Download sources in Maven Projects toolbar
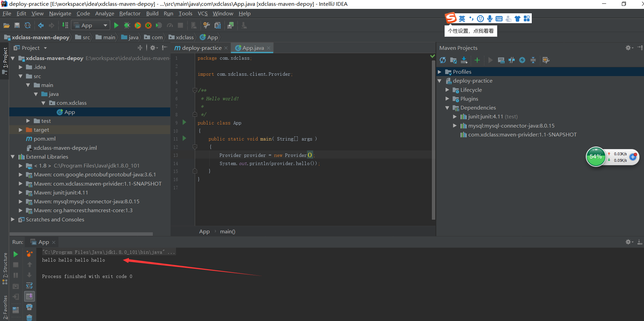Viewport: 644px width, 321px height. click(x=464, y=60)
